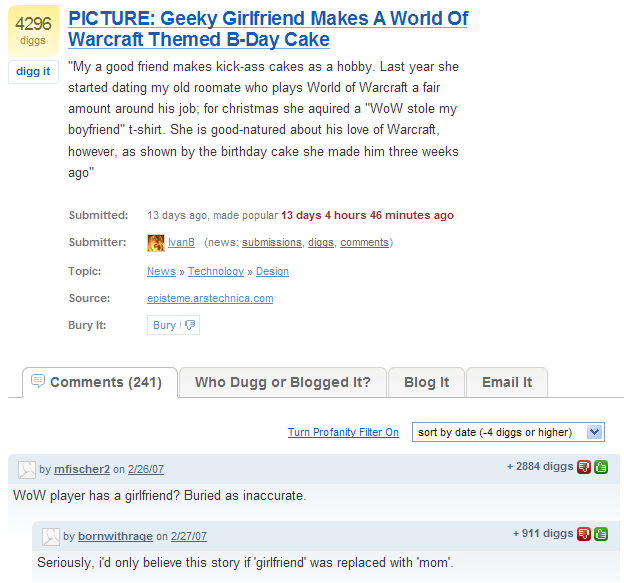Open the episteme.arstechnica.com source link
The height and width of the screenshot is (583, 624).
tap(210, 298)
